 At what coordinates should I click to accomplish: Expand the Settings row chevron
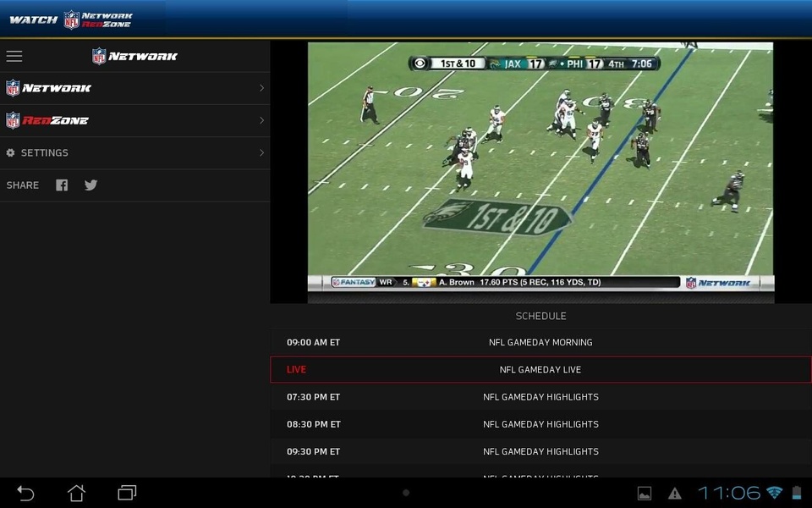pyautogui.click(x=261, y=153)
